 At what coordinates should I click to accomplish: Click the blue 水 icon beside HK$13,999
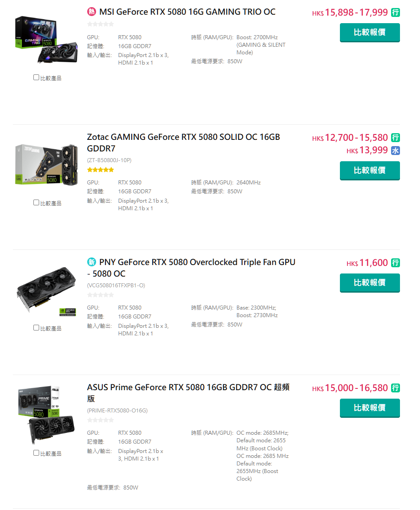click(x=396, y=151)
